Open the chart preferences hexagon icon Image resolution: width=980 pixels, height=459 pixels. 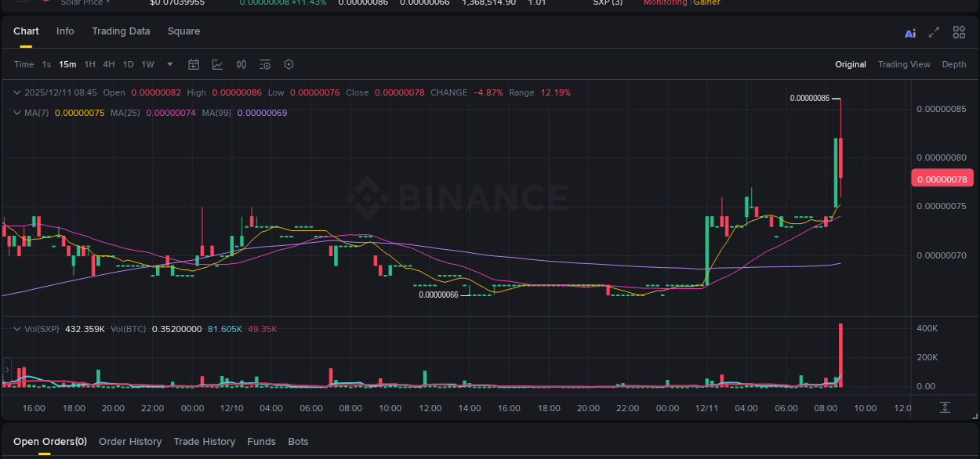[x=289, y=64]
